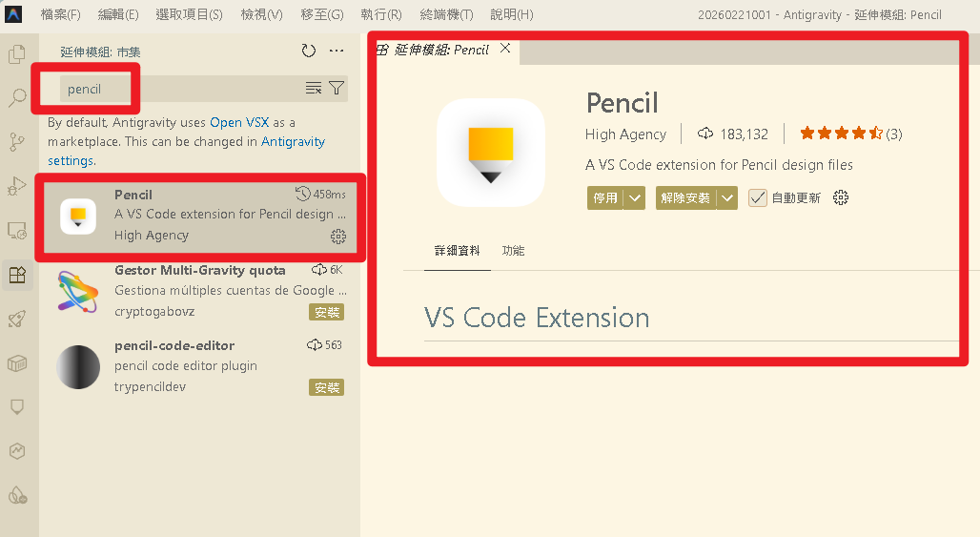Click the Gestor Multi-Gravity quota icon
The image size is (980, 537).
78,291
